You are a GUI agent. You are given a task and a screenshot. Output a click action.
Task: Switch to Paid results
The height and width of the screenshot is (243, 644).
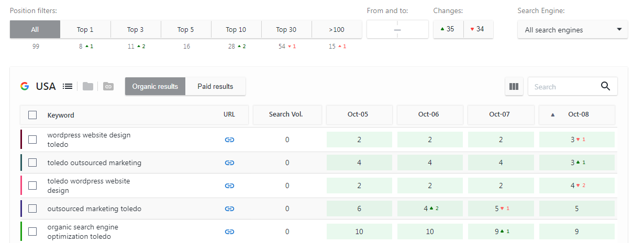click(x=215, y=86)
